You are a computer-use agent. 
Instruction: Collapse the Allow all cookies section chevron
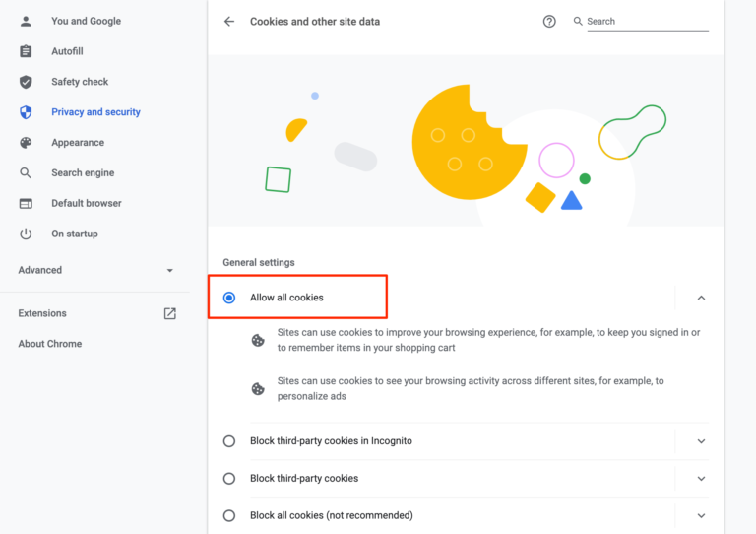click(701, 298)
